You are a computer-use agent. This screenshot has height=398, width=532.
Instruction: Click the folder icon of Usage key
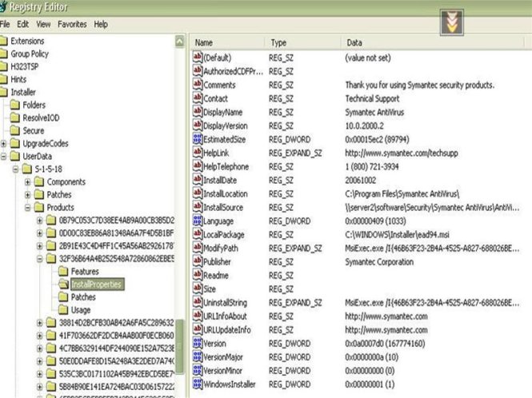coord(63,310)
